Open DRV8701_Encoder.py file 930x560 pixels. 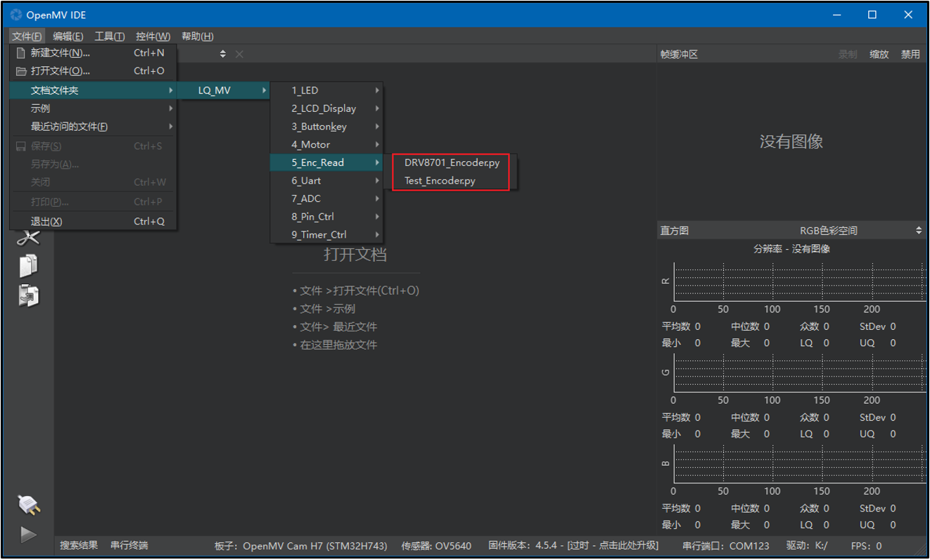tap(452, 163)
